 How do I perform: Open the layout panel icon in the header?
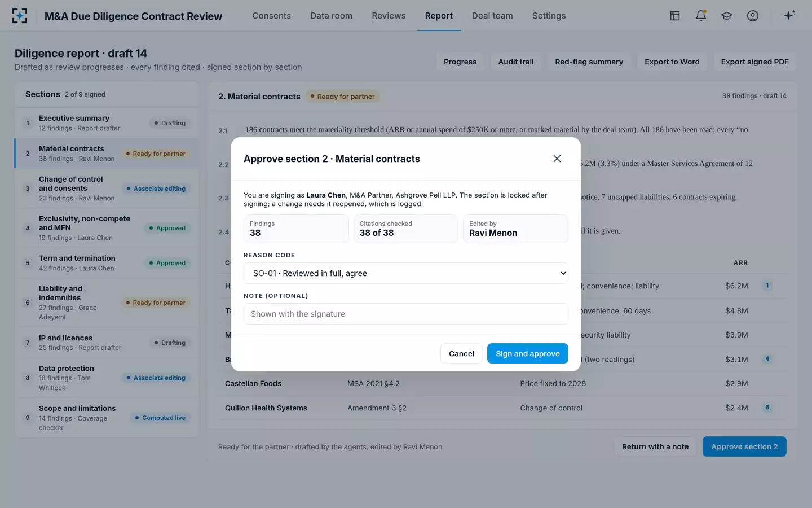[x=675, y=16]
